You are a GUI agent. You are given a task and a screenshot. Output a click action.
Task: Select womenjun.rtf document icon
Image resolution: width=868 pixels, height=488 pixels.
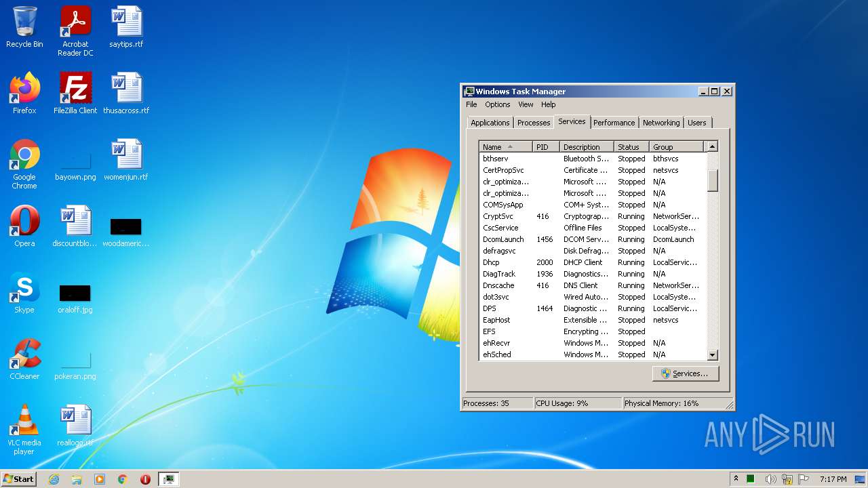126,160
